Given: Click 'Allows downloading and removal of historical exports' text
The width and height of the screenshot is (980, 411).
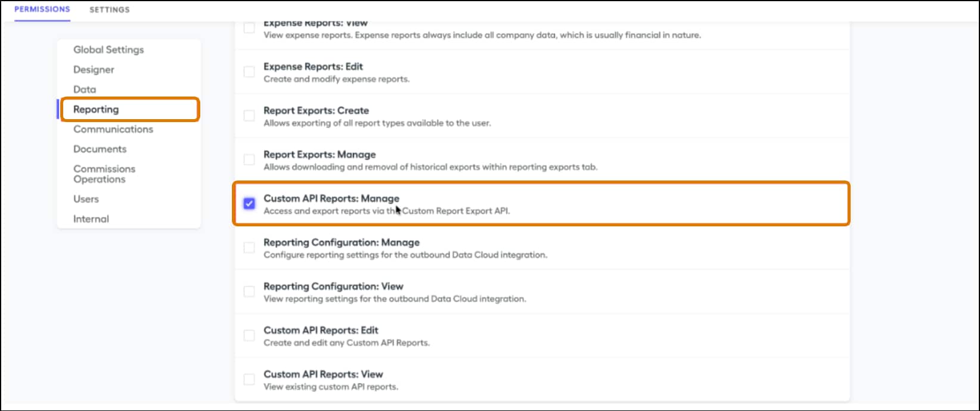Looking at the screenshot, I should (430, 167).
